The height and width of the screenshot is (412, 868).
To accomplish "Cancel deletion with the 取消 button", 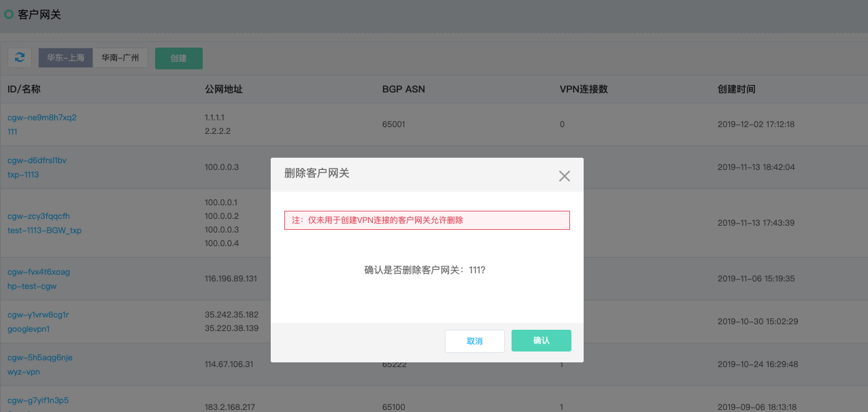I will click(474, 341).
